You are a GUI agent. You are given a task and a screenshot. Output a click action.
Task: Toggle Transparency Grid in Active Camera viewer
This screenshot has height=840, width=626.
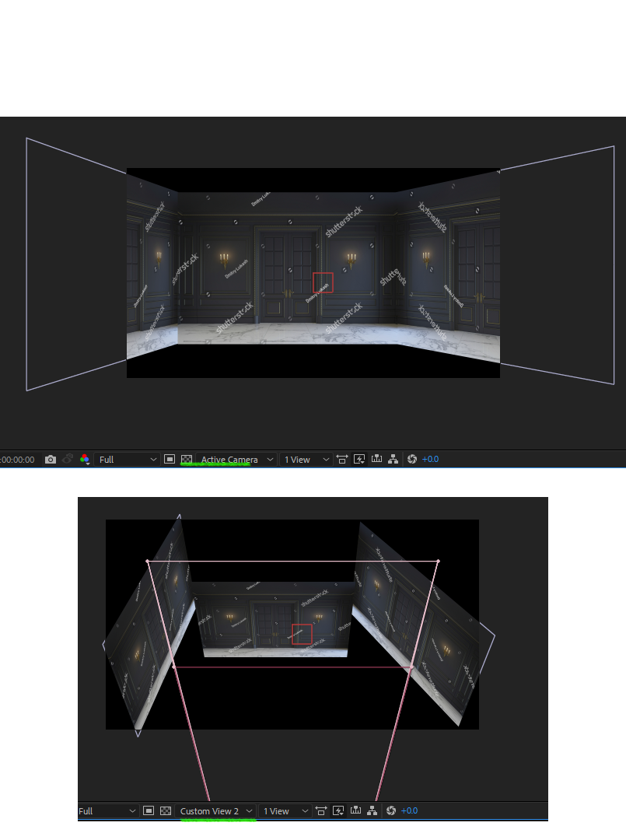187,459
